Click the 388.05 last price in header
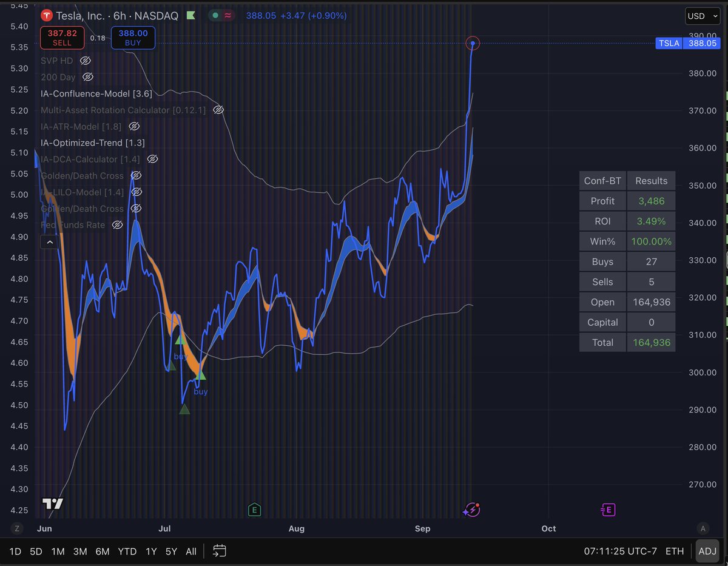 pyautogui.click(x=260, y=16)
